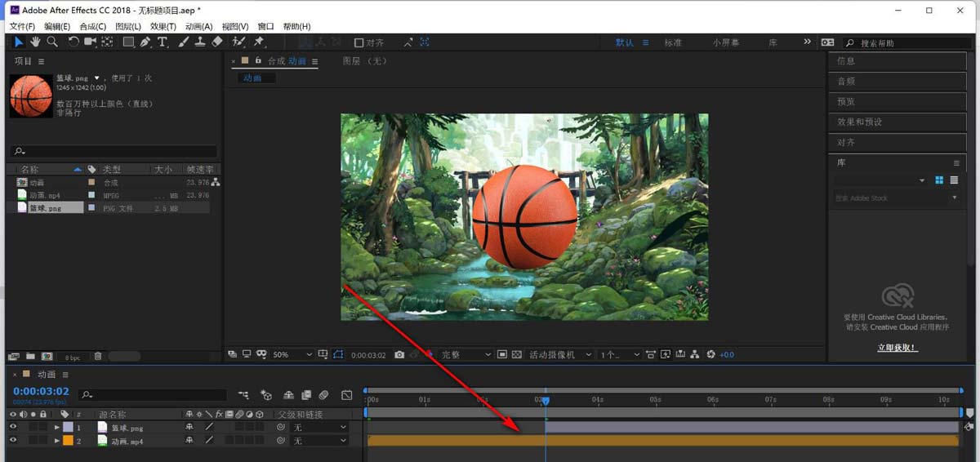The image size is (980, 462).
Task: Select the Type text tool
Action: pos(163,42)
